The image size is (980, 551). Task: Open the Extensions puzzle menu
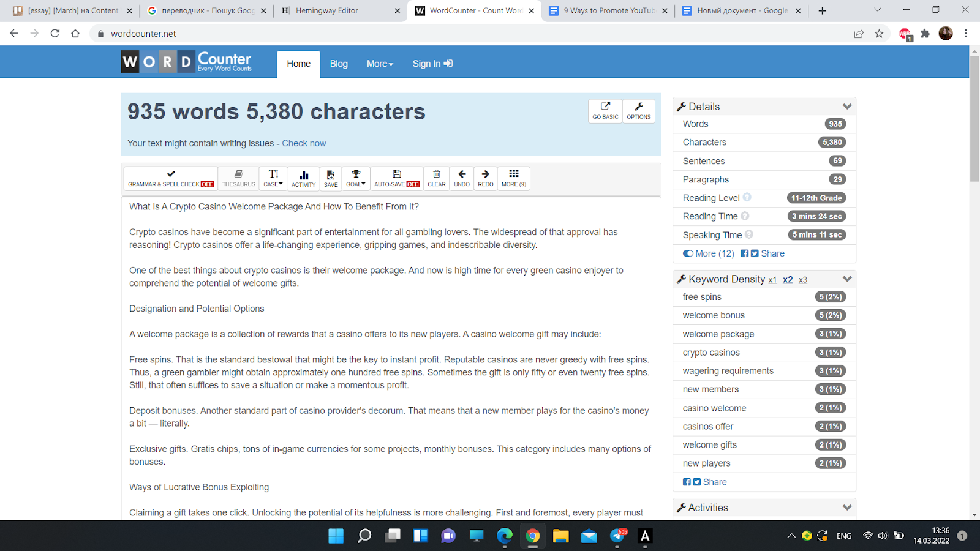(x=925, y=34)
